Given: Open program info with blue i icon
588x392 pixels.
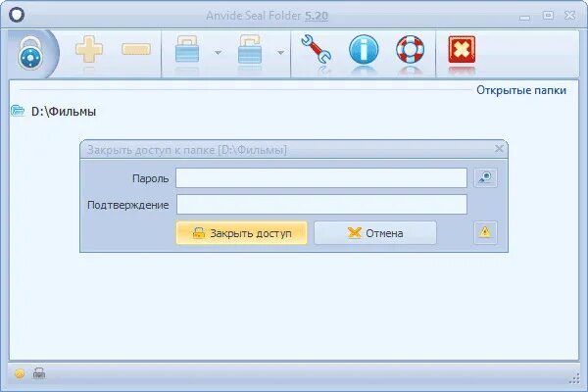Looking at the screenshot, I should point(364,49).
